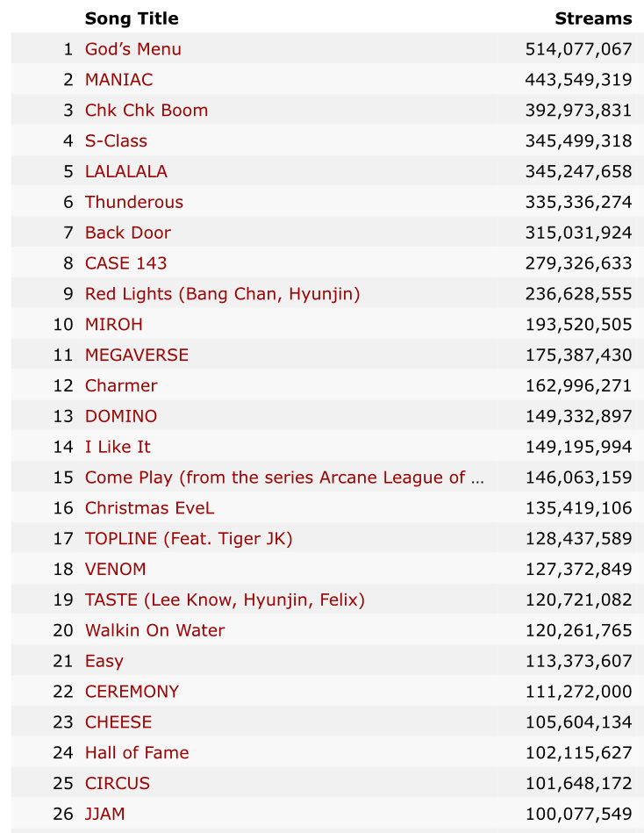The image size is (644, 833).
Task: Select the MIROH song link
Action: (114, 325)
